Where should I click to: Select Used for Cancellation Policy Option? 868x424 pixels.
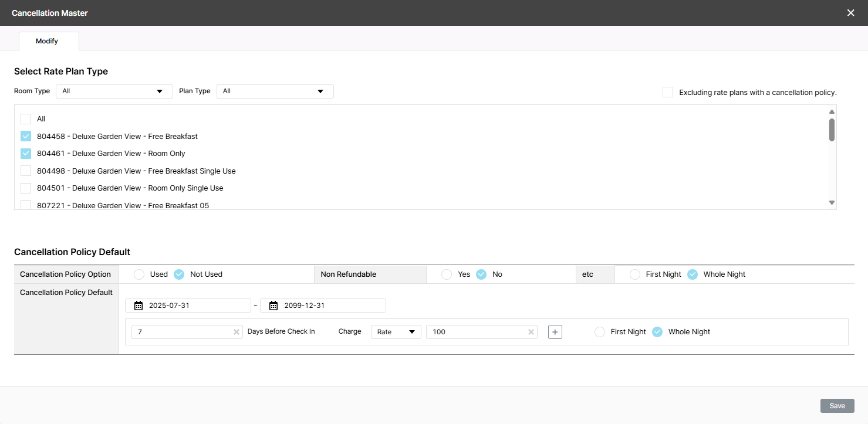point(139,274)
